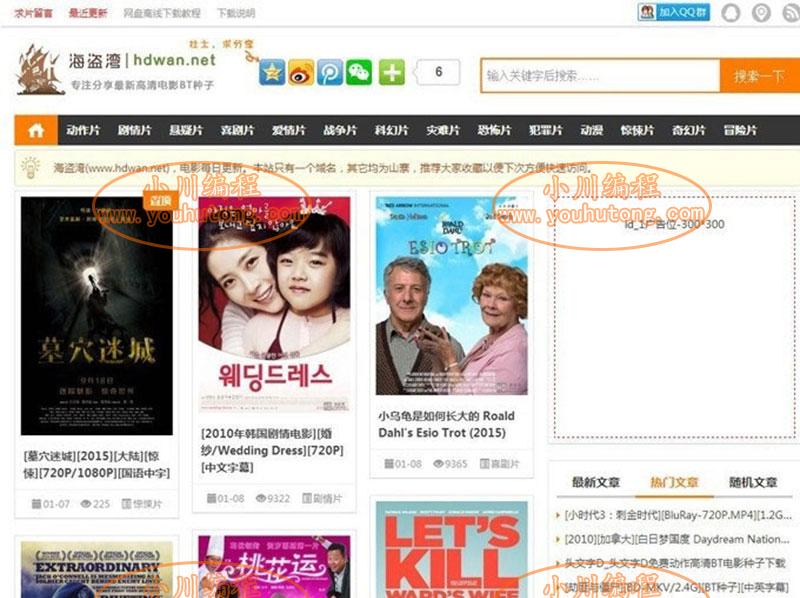Click the eye icon beside view count 9365
This screenshot has height=598, width=800.
[438, 463]
